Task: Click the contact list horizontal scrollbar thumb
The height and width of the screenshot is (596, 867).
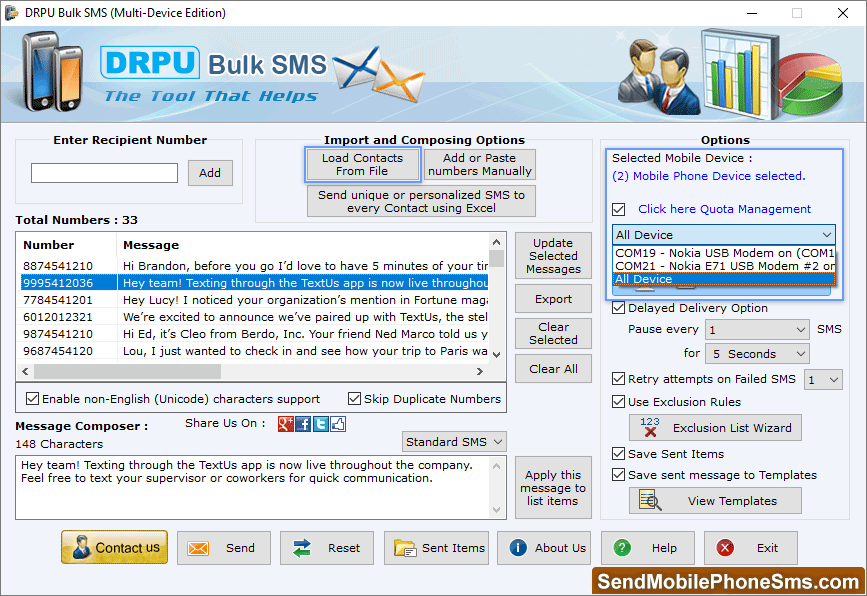Action: tap(127, 372)
